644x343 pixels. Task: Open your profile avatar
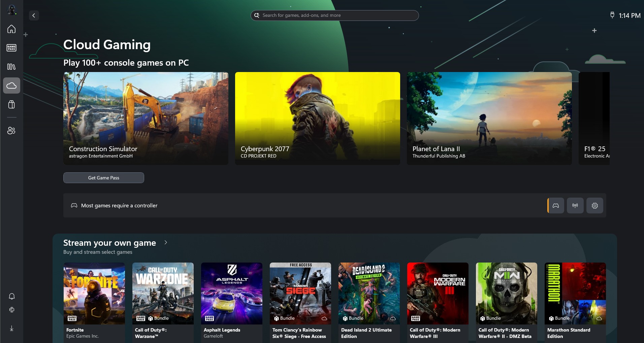pyautogui.click(x=11, y=10)
